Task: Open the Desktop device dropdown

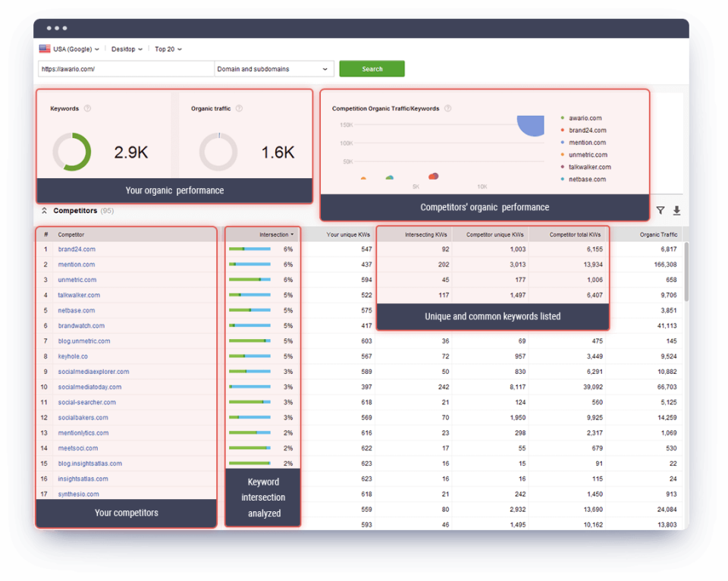Action: (x=126, y=49)
